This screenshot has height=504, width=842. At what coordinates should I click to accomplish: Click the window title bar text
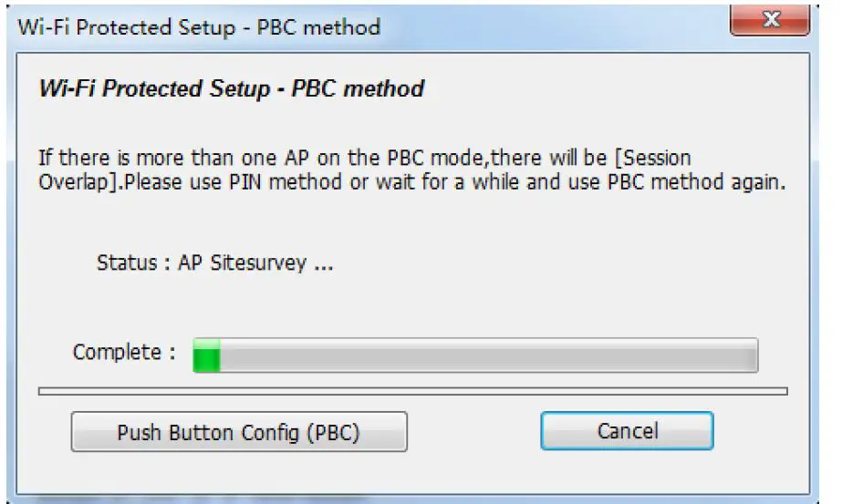tap(198, 27)
